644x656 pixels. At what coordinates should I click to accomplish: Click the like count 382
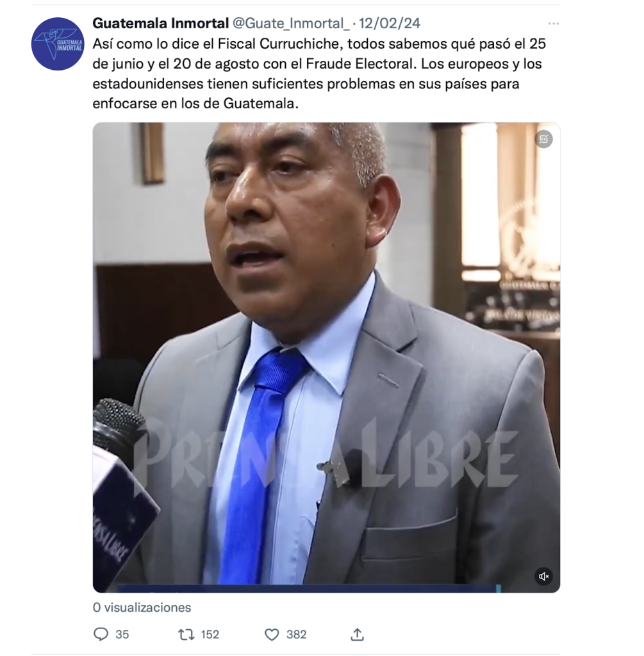click(296, 635)
